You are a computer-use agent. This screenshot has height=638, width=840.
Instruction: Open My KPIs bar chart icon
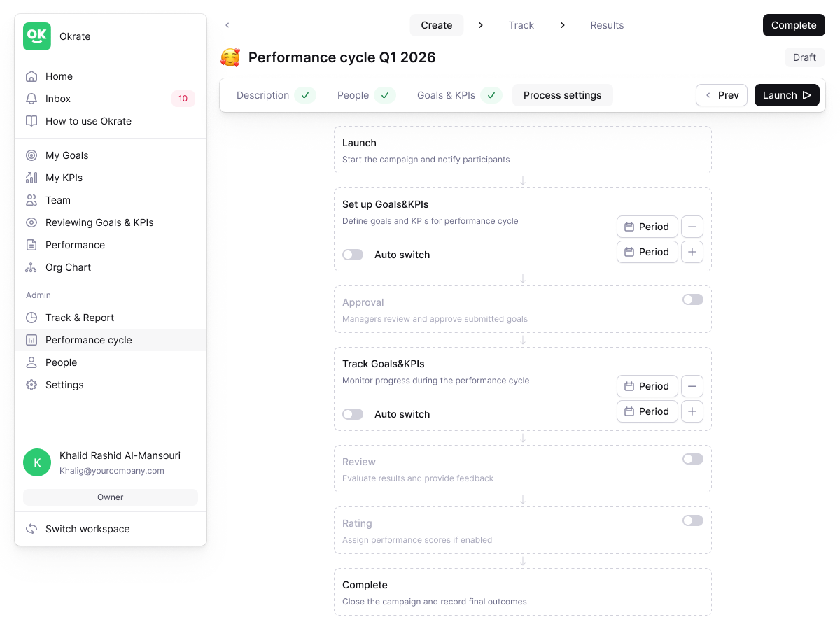31,178
